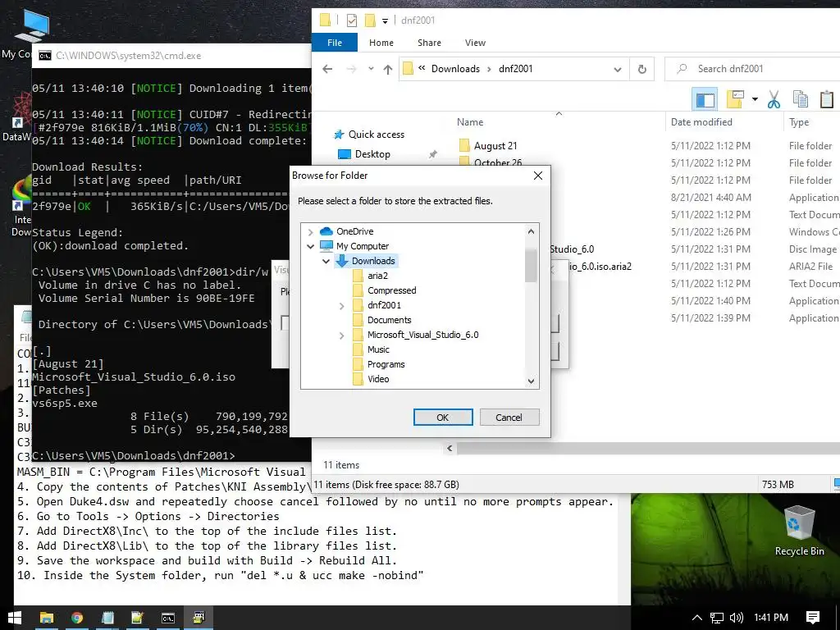Close the Browse for Folder dialog
Screen dimensions: 840x630
point(538,176)
